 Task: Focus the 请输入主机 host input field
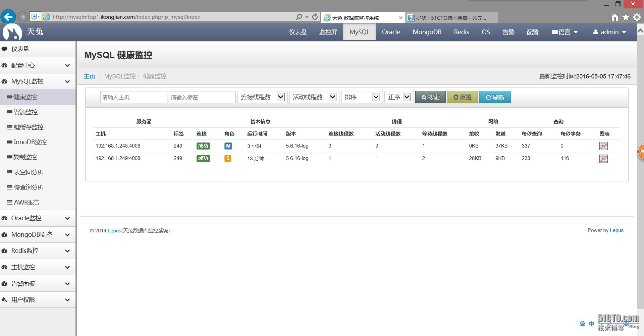point(133,97)
